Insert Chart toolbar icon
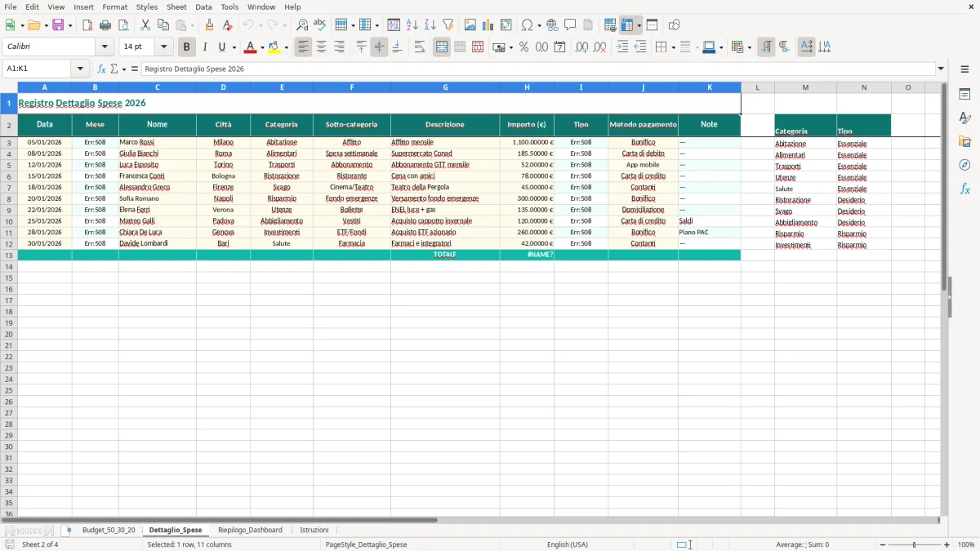This screenshot has width=980, height=551. pyautogui.click(x=488, y=25)
